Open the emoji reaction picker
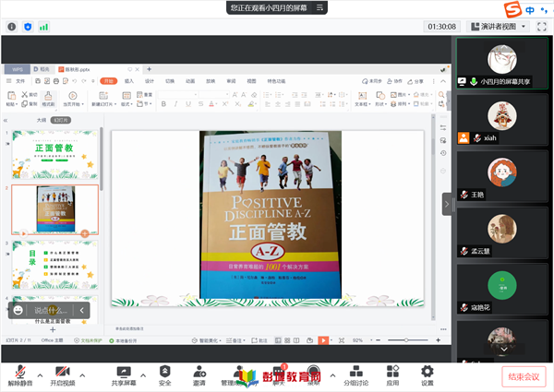 (18, 310)
